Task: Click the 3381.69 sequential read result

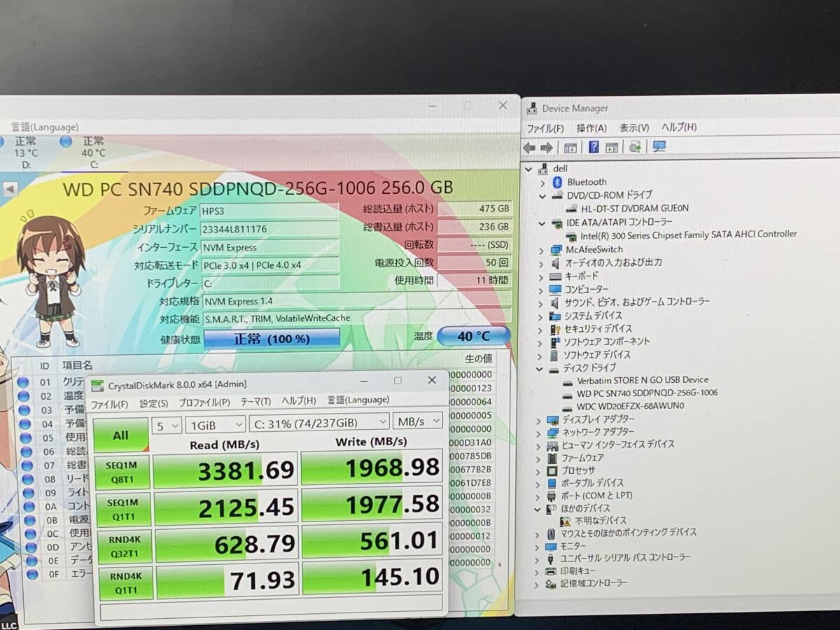Action: click(225, 470)
